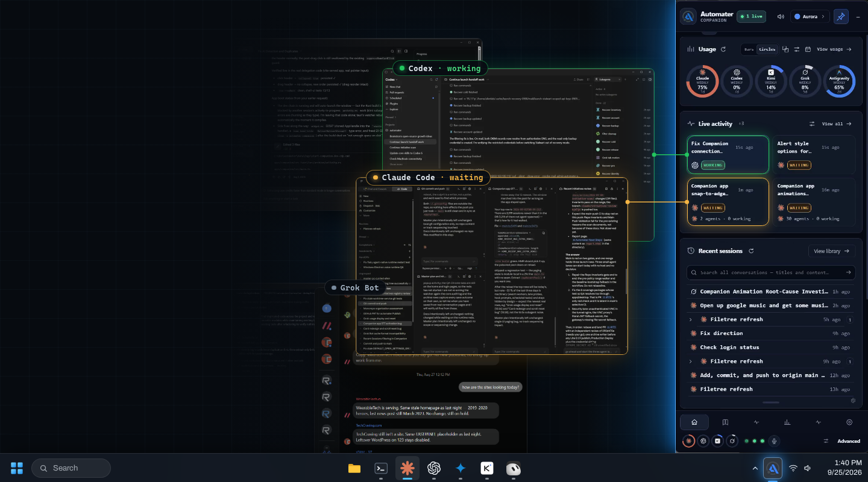Open the filter sliders icon beside Live activity
Image resolution: width=868 pixels, height=482 pixels.
coord(812,124)
